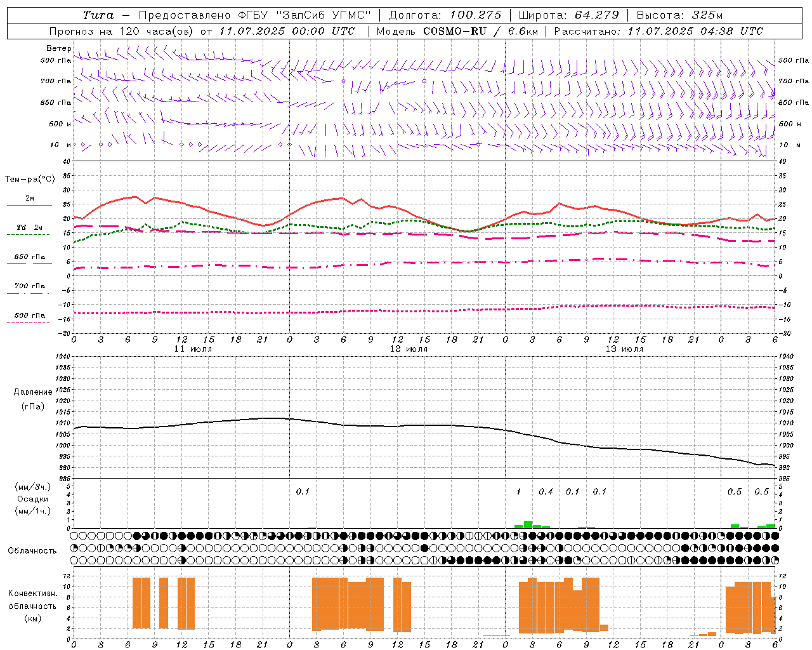Image resolution: width=812 pixels, height=650 pixels.
Task: Click the "13 июля" date label
Action: tap(624, 349)
